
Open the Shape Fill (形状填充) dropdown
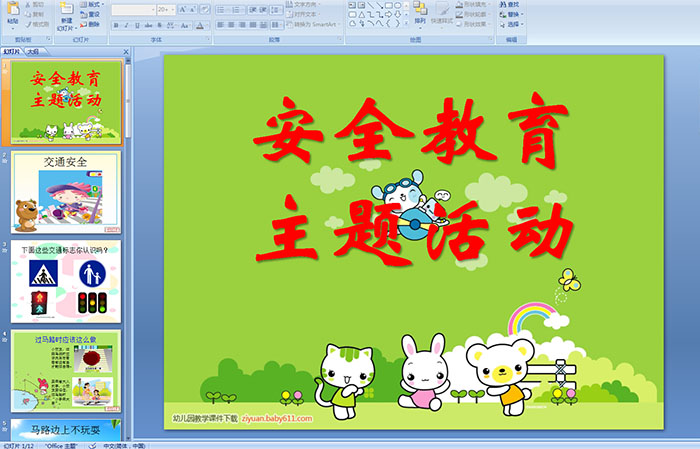pos(473,4)
